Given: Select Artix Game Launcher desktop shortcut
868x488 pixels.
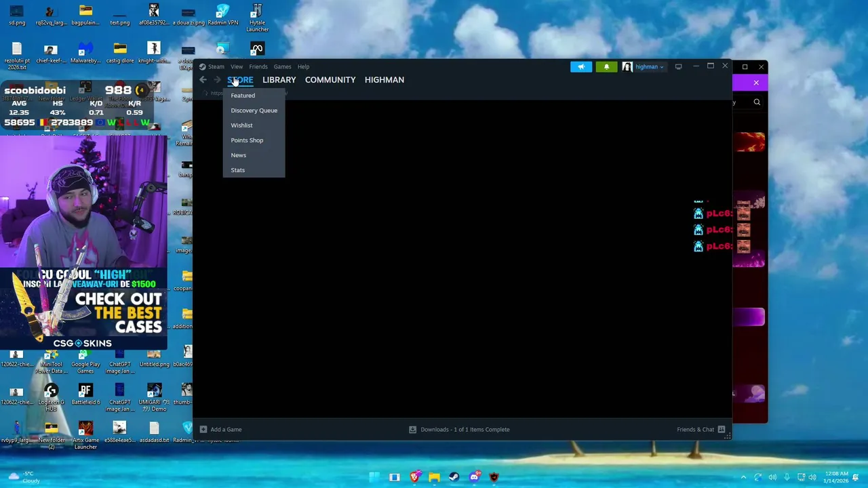Looking at the screenshot, I should click(85, 436).
